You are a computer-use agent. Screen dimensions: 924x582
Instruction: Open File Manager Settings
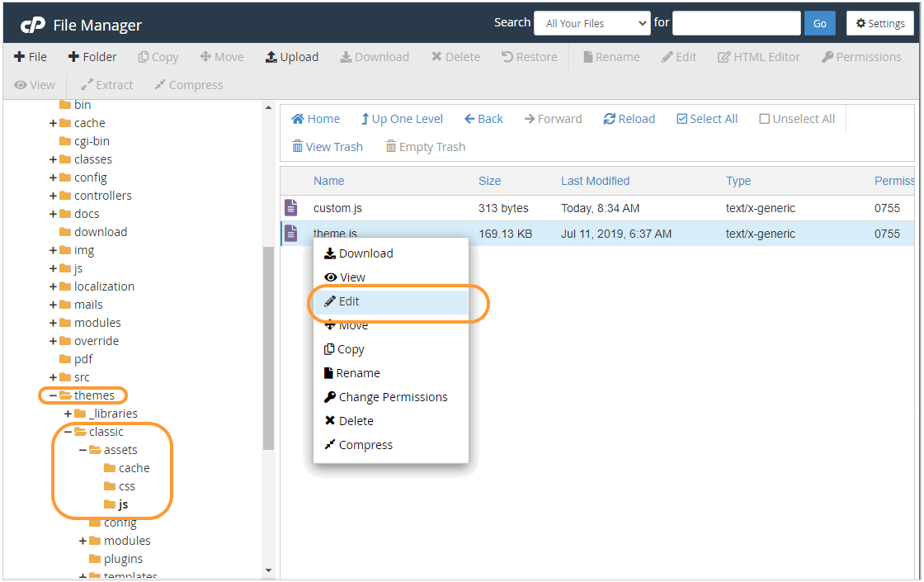point(880,23)
